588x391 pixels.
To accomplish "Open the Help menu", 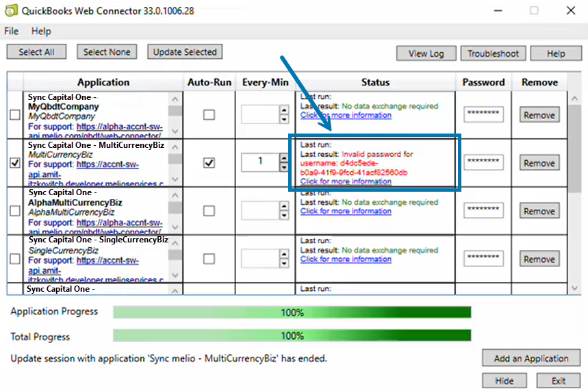I will [x=41, y=31].
